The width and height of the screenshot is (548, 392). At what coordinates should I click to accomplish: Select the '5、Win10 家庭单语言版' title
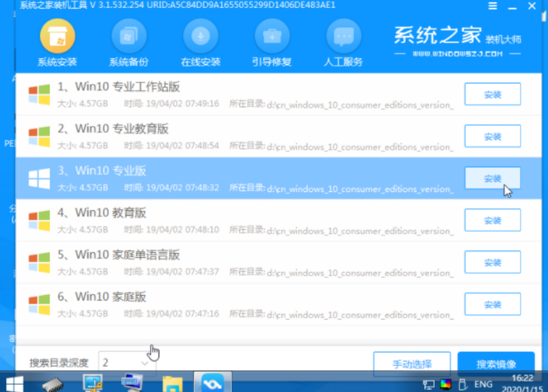118,255
